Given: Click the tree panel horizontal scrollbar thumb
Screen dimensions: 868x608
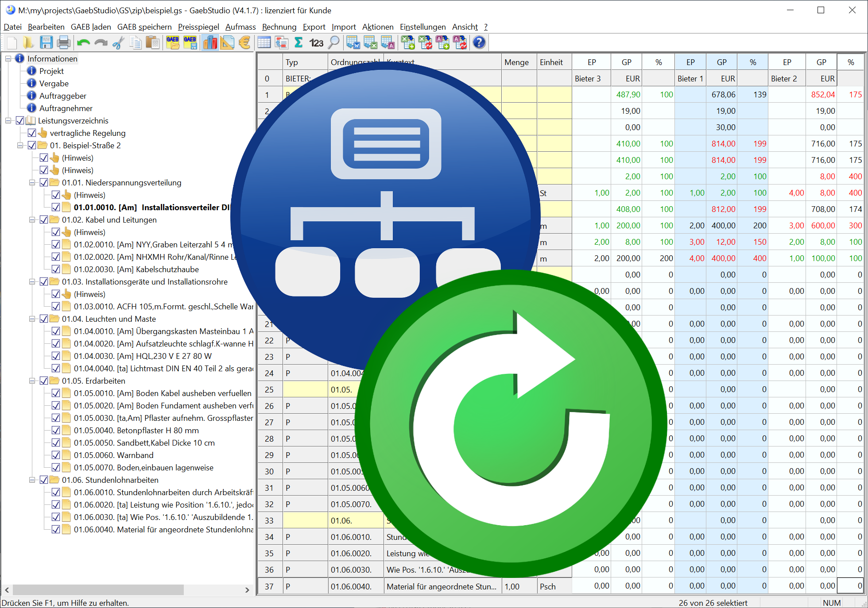Looking at the screenshot, I should click(98, 590).
